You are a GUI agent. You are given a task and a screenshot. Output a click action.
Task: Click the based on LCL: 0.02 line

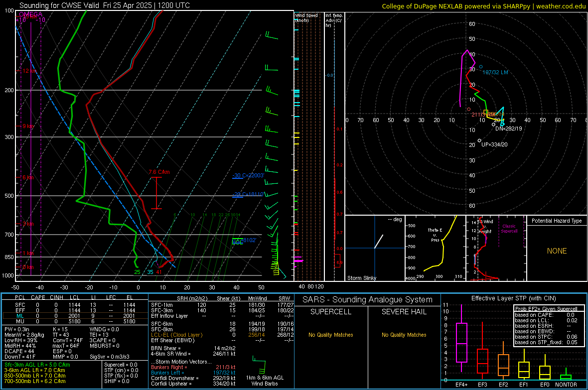(x=546, y=320)
